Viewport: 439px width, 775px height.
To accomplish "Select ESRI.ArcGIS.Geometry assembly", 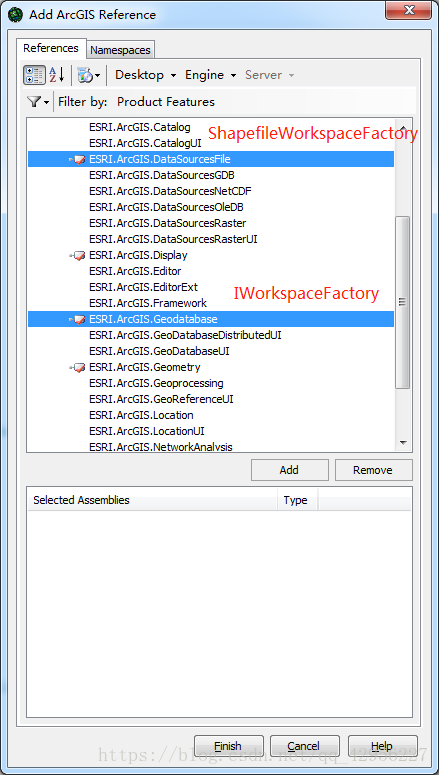I will tap(145, 367).
